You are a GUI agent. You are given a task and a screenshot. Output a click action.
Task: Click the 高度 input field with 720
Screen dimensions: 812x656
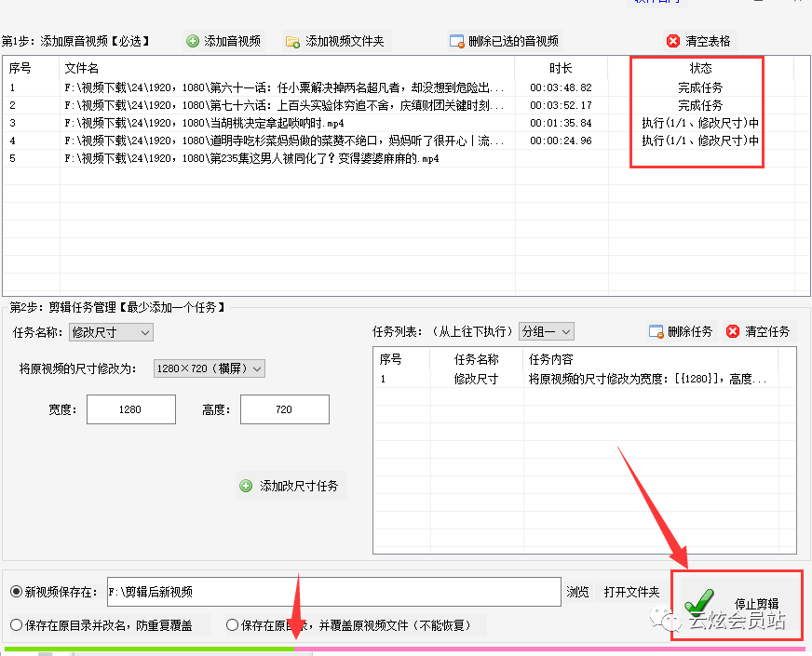coord(285,409)
